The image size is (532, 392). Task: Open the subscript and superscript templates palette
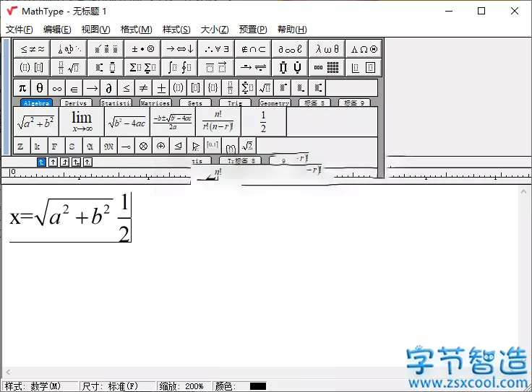click(x=106, y=67)
